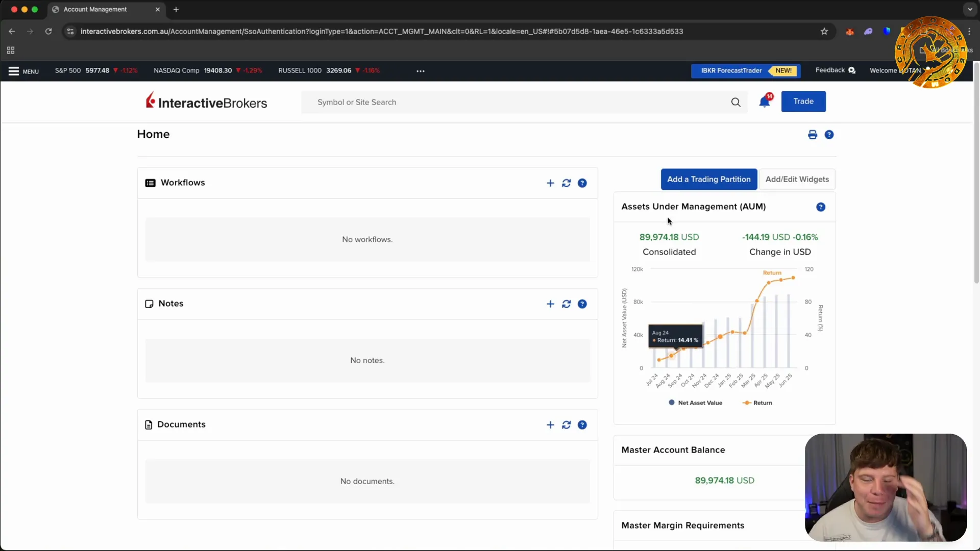Open the hamburger MENU icon
980x551 pixels.
coord(14,71)
